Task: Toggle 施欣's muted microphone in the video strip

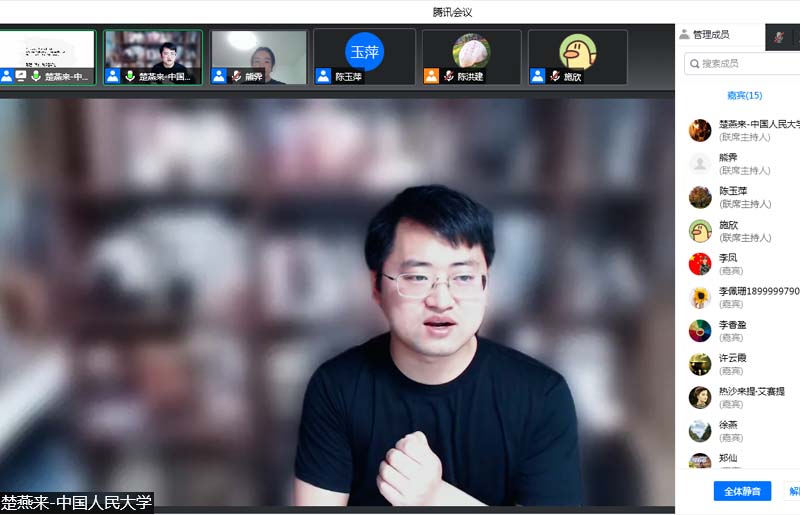Action: click(x=555, y=76)
